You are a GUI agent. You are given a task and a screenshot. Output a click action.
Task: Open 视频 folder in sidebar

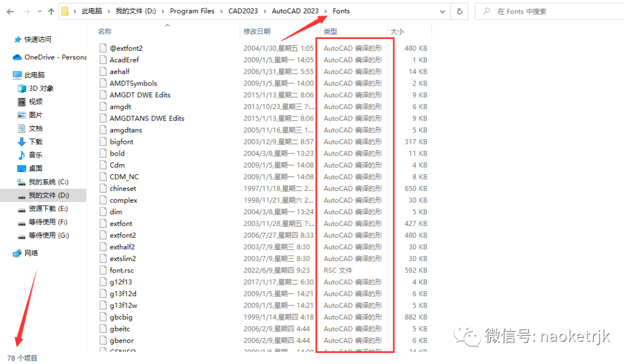pos(36,102)
